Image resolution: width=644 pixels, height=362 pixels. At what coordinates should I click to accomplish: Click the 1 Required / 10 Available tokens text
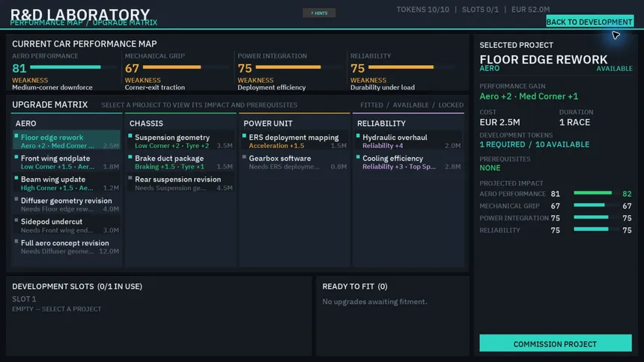tap(535, 144)
